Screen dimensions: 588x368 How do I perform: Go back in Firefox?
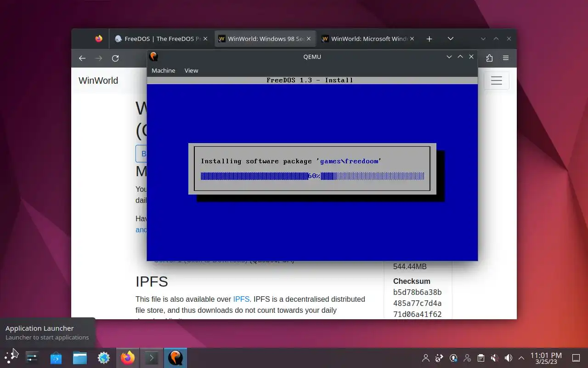pyautogui.click(x=82, y=58)
